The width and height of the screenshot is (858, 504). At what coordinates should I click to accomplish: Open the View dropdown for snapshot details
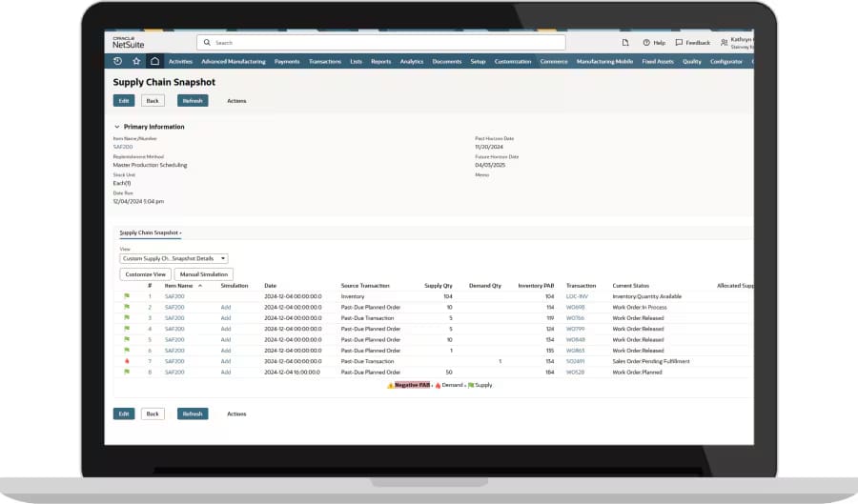click(x=174, y=258)
